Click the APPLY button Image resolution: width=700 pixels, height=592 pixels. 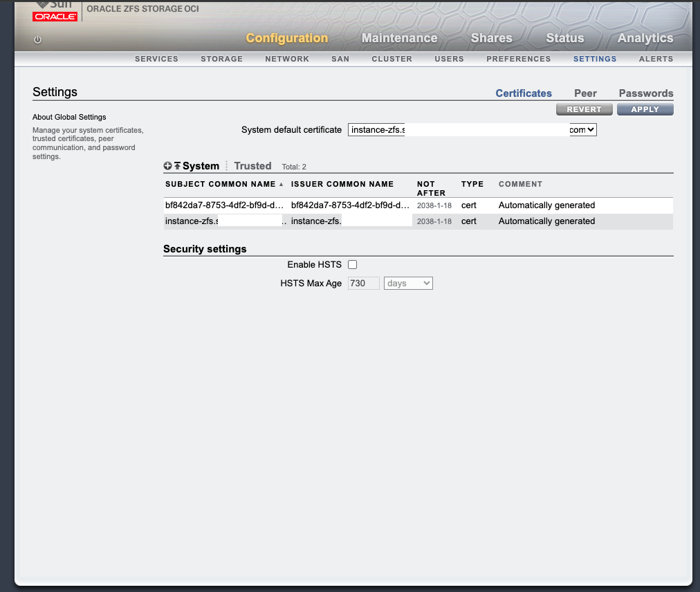point(645,109)
